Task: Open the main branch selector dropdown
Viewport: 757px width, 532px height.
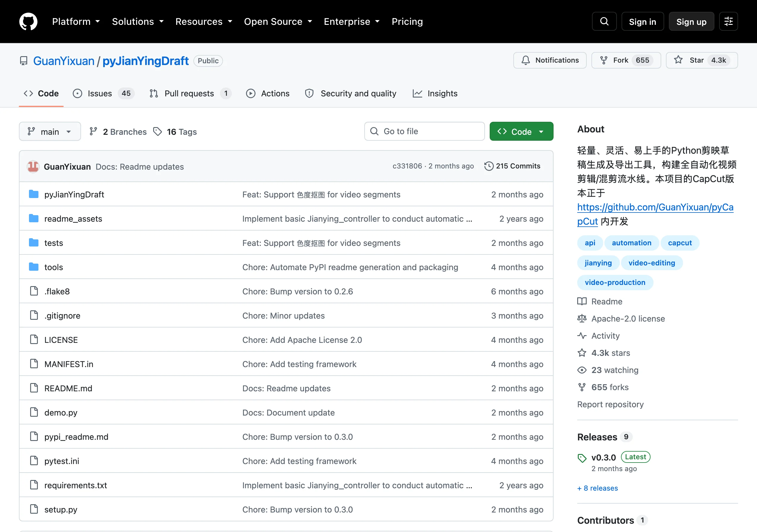Action: [50, 132]
